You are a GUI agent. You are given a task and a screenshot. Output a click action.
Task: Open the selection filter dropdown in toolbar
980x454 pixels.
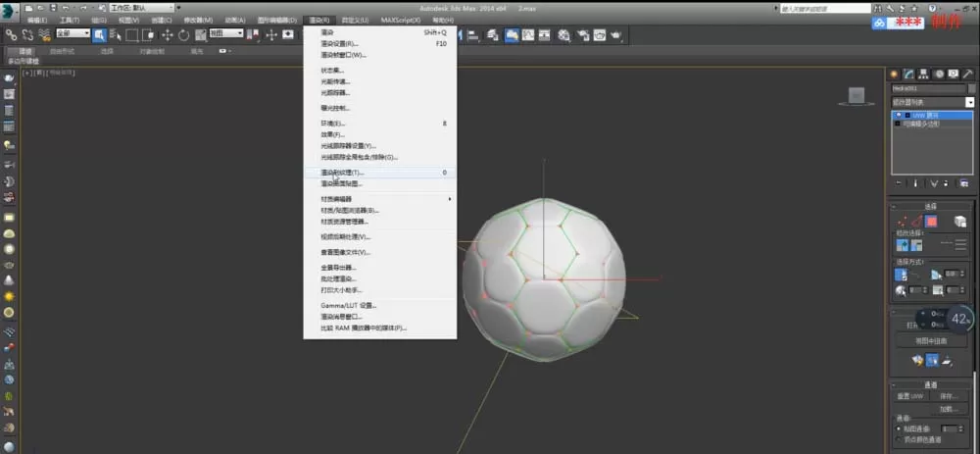pyautogui.click(x=73, y=33)
